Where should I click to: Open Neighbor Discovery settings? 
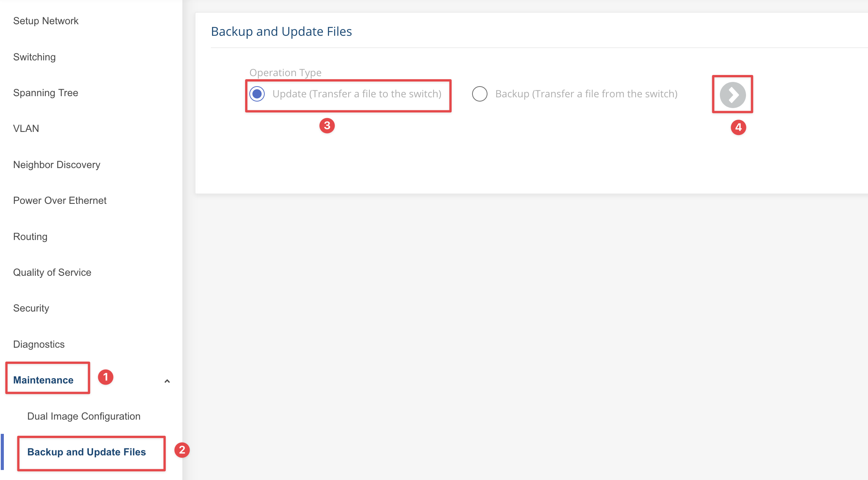57,165
